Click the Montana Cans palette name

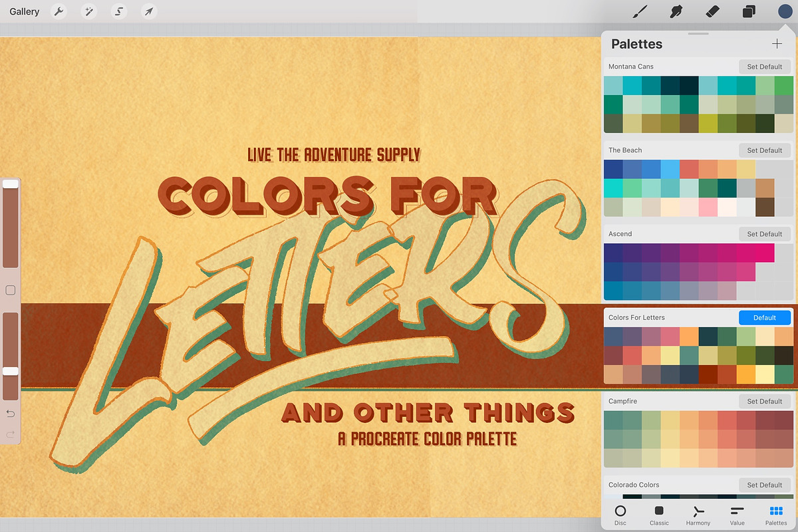(631, 66)
